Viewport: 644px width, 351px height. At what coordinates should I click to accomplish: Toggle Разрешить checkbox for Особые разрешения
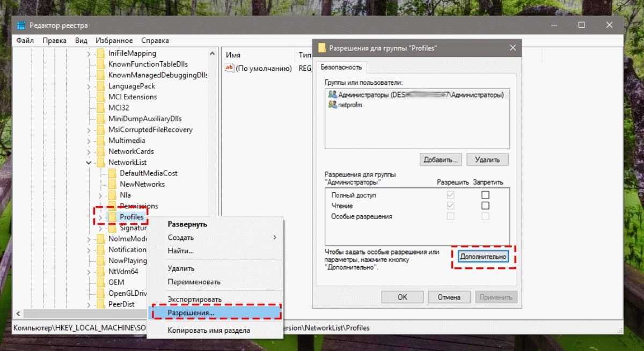pos(451,216)
